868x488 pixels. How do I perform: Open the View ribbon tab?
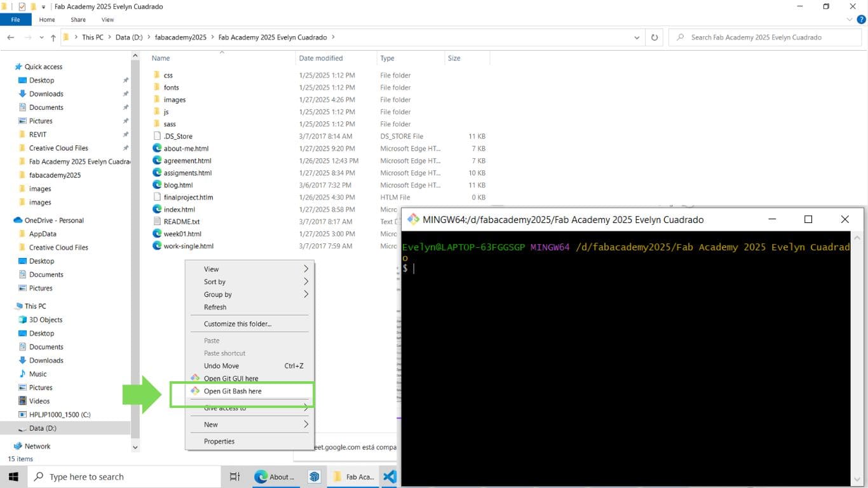point(107,20)
